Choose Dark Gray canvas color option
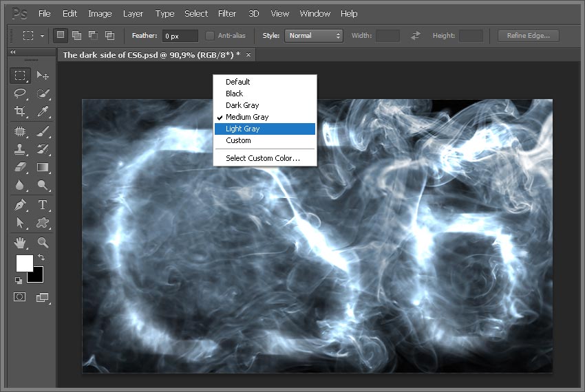This screenshot has width=585, height=392. pos(265,105)
